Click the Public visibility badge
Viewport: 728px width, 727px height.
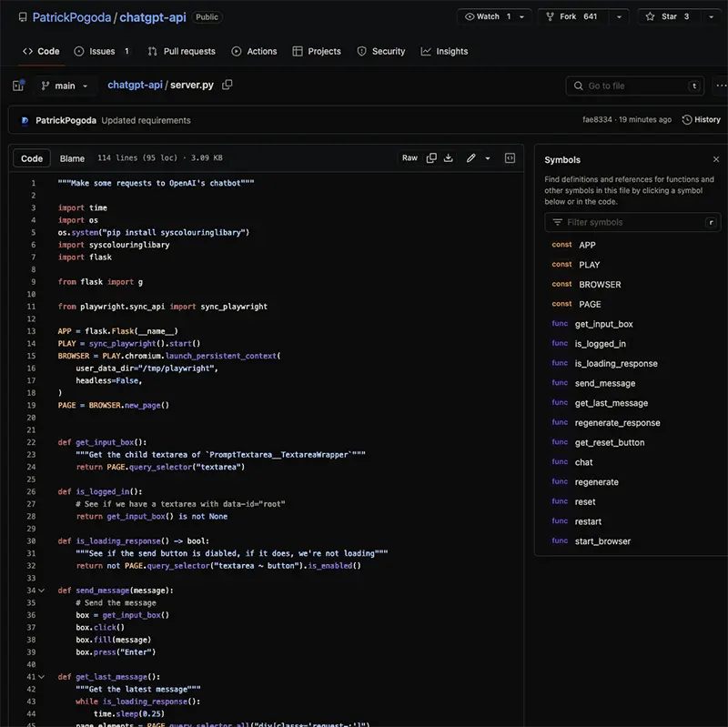(207, 17)
